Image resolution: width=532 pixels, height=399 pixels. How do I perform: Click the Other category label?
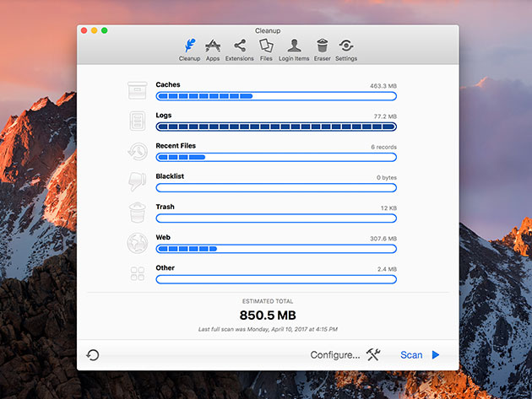(x=166, y=267)
